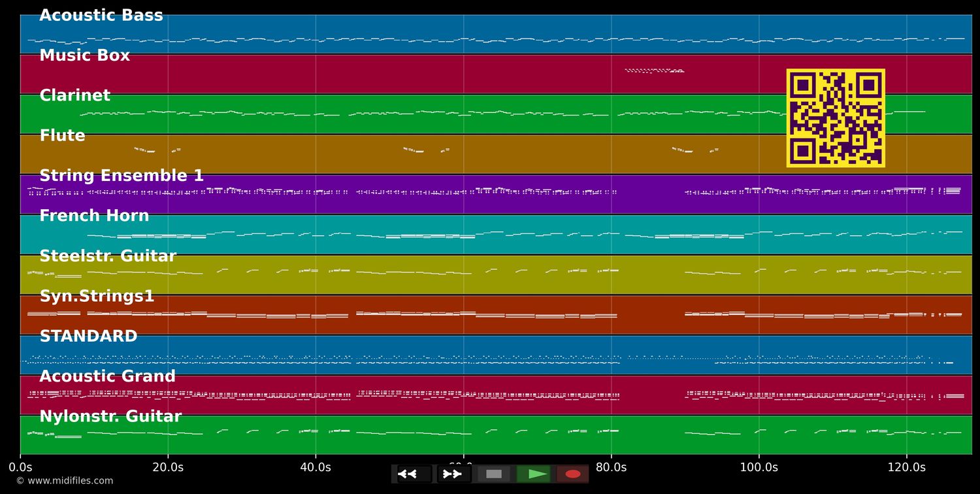Open the www.midifiles.com link
Image resolution: width=980 pixels, height=494 pixels.
tap(64, 481)
